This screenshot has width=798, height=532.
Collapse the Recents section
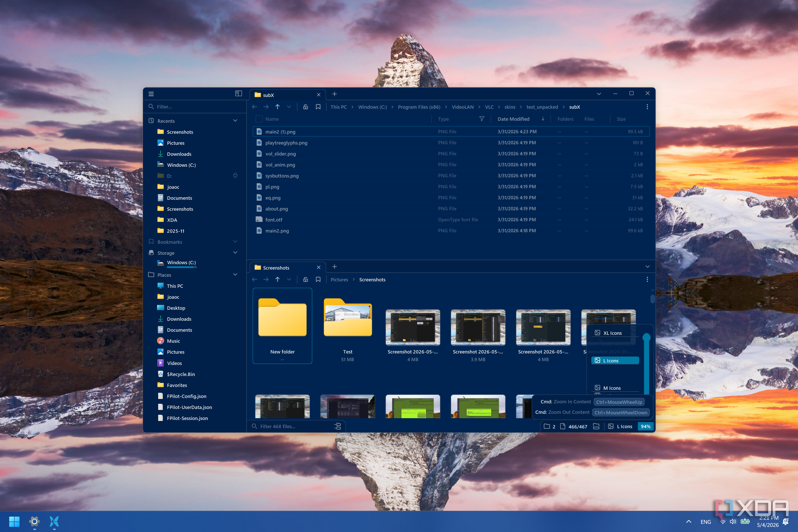[235, 121]
